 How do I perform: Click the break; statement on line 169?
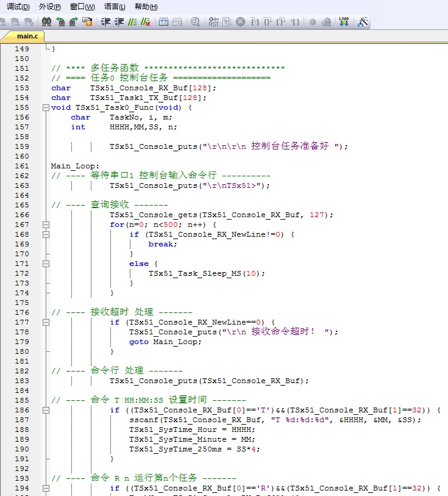(163, 244)
